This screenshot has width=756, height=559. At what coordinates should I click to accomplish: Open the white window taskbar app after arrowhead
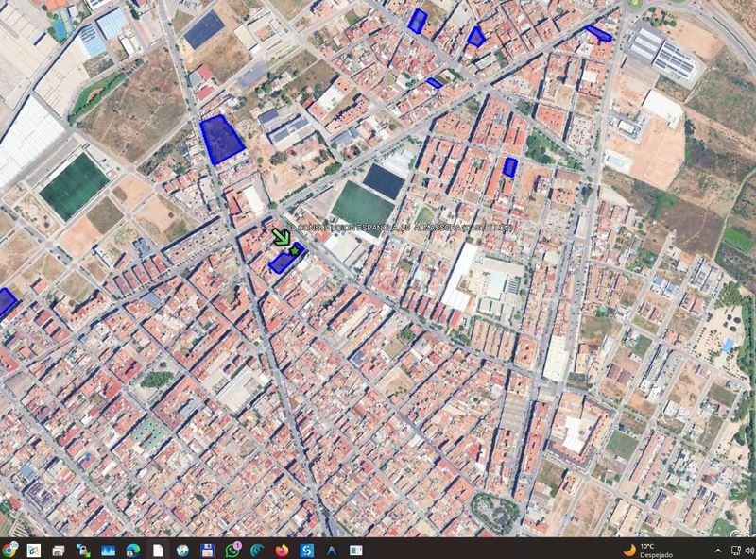coord(356,550)
